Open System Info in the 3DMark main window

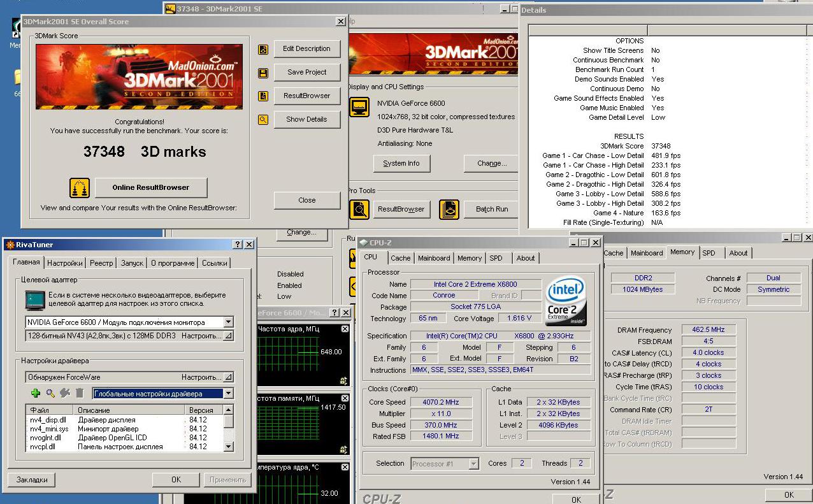tap(401, 164)
